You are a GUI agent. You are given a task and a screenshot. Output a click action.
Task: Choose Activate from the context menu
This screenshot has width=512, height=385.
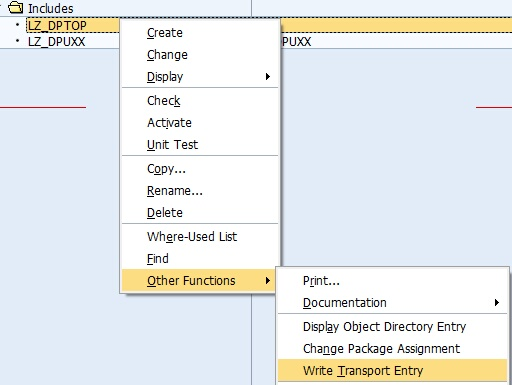coord(200,123)
